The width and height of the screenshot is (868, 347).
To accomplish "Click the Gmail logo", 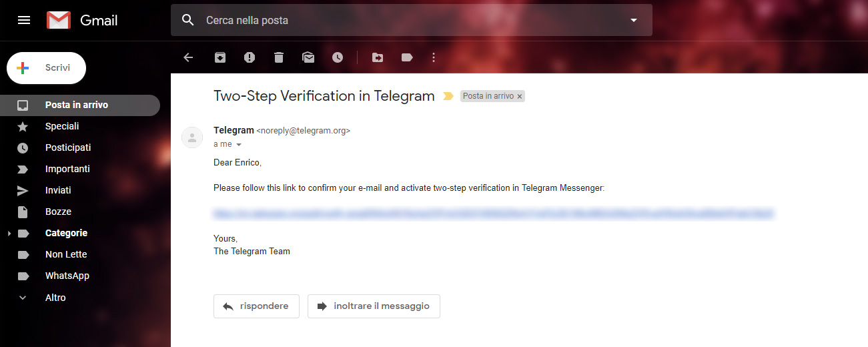I will (x=82, y=21).
